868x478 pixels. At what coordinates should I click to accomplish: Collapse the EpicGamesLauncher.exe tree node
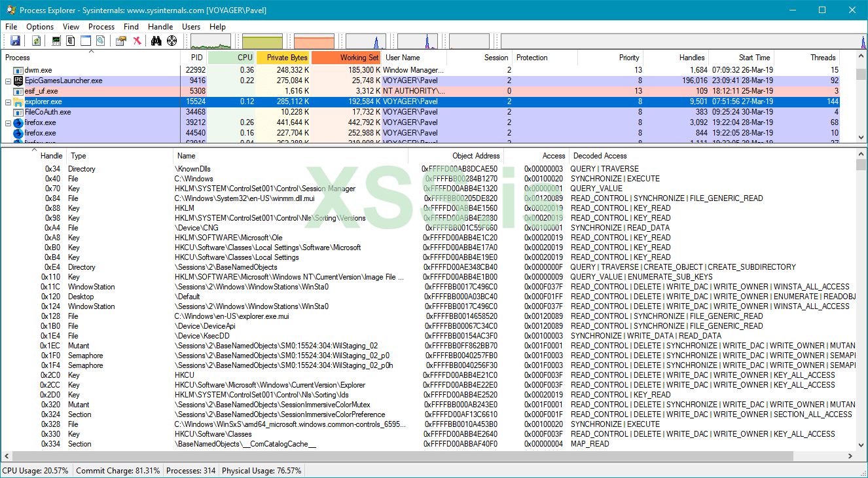(x=9, y=81)
